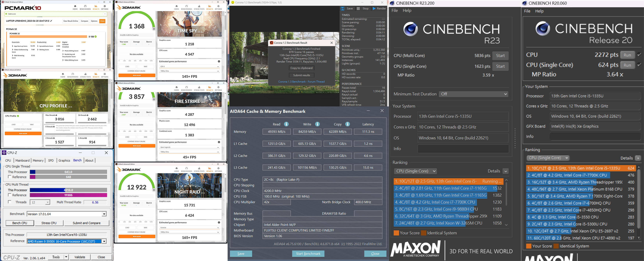
Task: Open Apex Legends game dropdown in Fire Strike
Action: click(190, 147)
